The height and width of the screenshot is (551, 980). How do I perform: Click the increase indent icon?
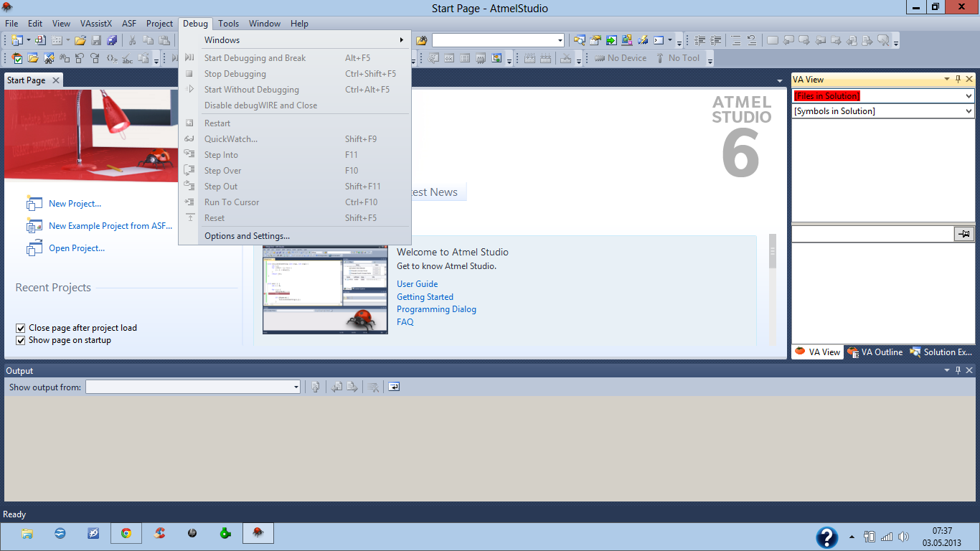click(715, 40)
